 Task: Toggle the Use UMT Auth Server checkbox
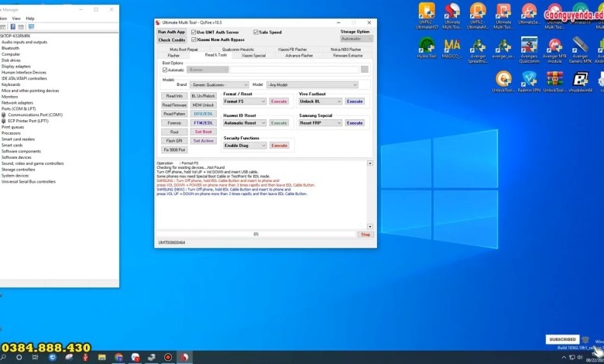tap(194, 32)
